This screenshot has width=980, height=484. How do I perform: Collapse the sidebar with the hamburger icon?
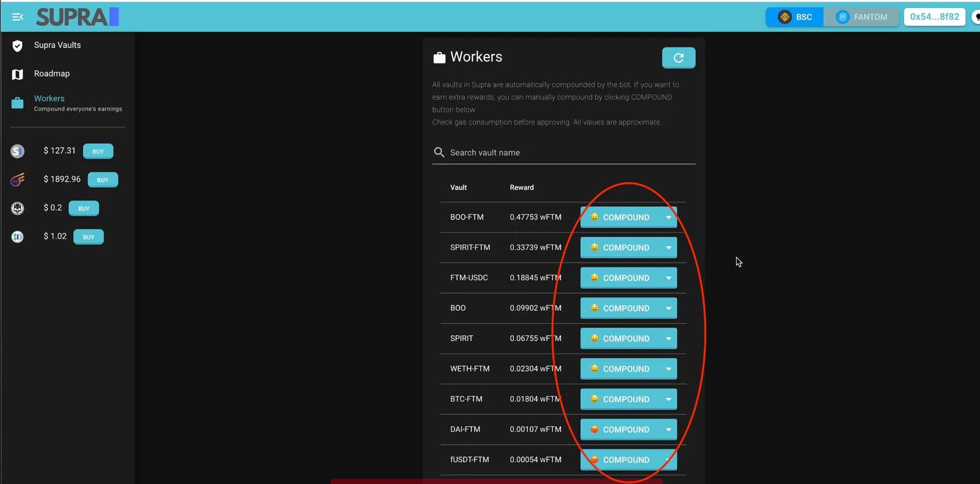point(18,17)
